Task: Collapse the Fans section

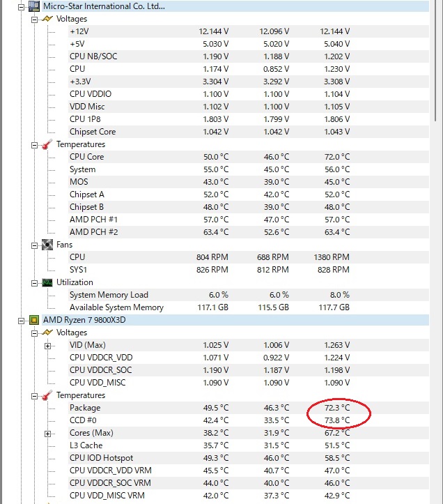Action: pyautogui.click(x=35, y=245)
